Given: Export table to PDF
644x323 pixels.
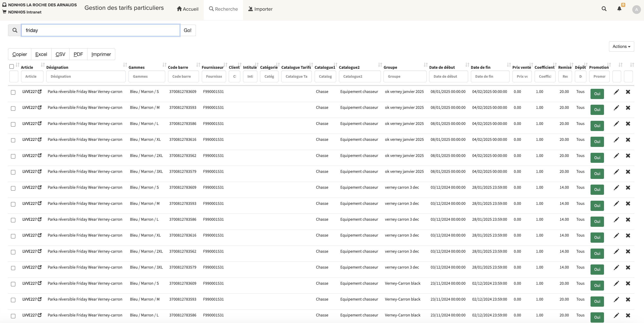Looking at the screenshot, I should click(78, 54).
